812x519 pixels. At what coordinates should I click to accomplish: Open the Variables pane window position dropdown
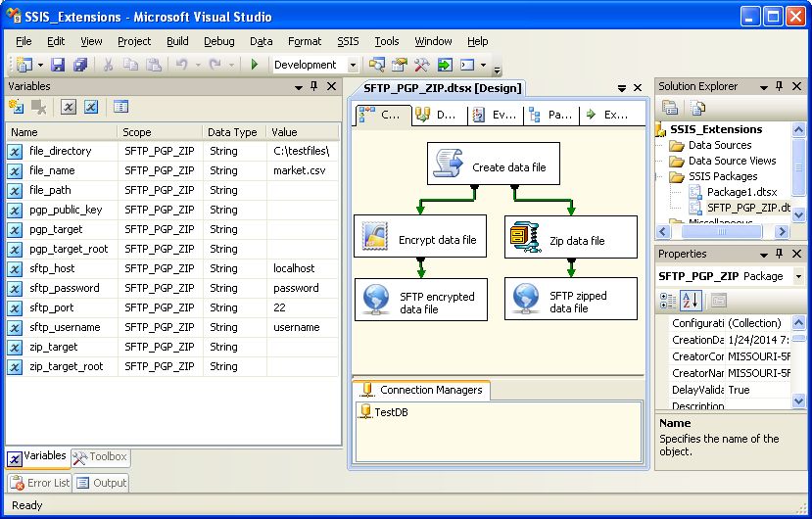[299, 87]
